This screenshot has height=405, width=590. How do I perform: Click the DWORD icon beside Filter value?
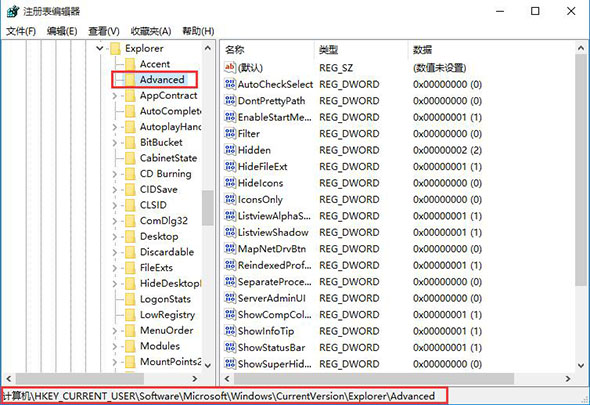pos(230,133)
